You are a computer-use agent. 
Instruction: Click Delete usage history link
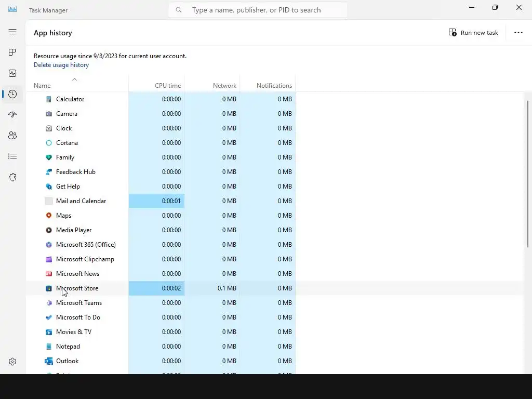tap(61, 65)
